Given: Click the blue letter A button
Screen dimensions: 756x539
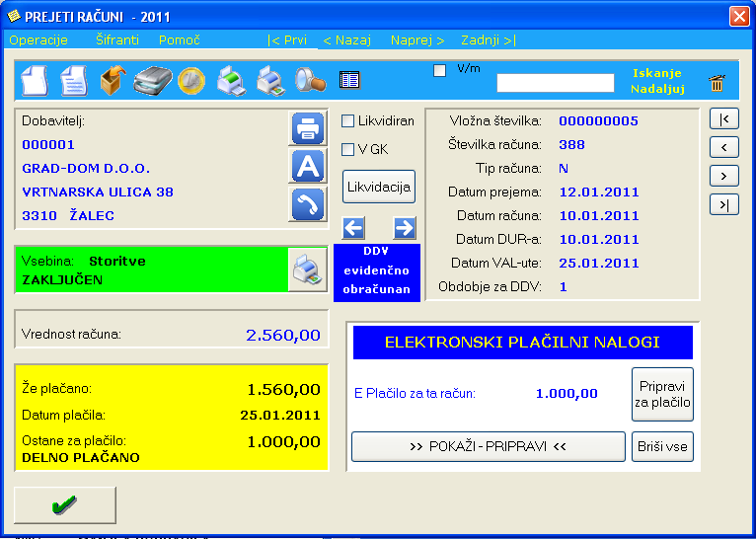Looking at the screenshot, I should pos(307,167).
